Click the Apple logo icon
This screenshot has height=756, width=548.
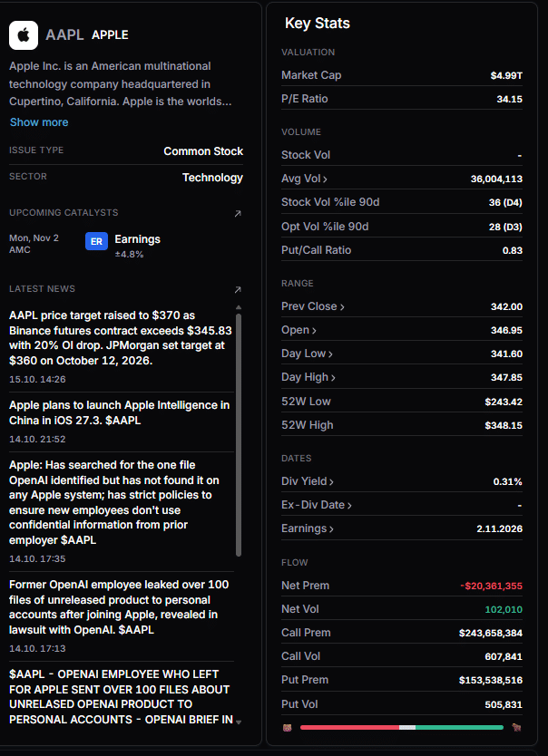[x=24, y=35]
